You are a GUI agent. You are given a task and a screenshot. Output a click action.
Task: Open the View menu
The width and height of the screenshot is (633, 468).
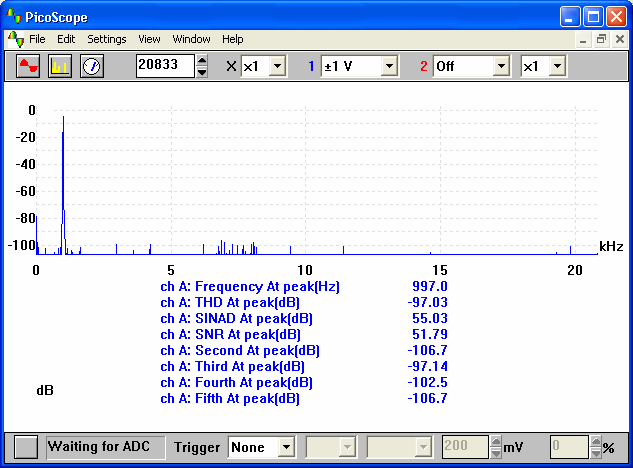[x=149, y=39]
